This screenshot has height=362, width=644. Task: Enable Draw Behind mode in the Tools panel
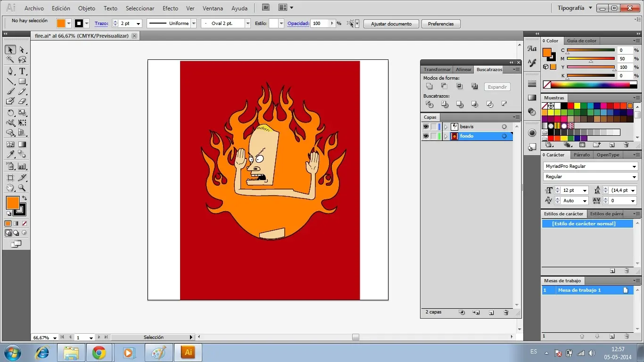coord(16,233)
